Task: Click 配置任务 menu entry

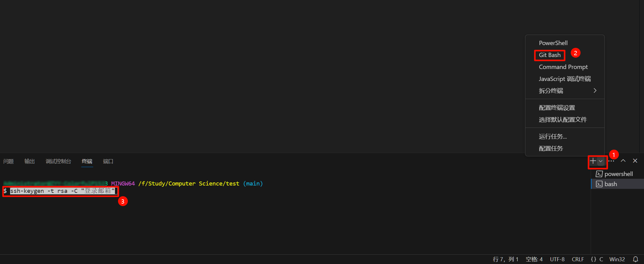Action: click(565, 148)
